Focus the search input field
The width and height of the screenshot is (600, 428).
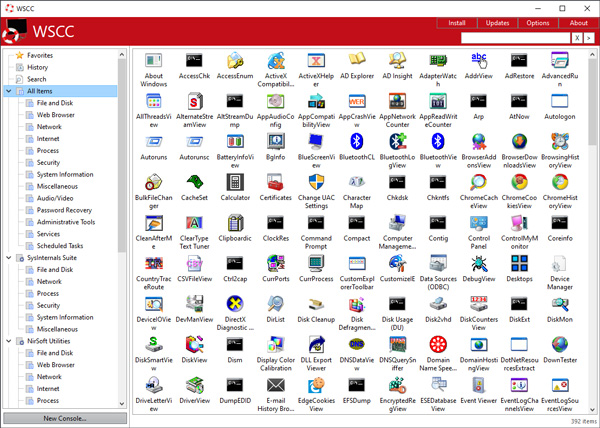click(515, 38)
